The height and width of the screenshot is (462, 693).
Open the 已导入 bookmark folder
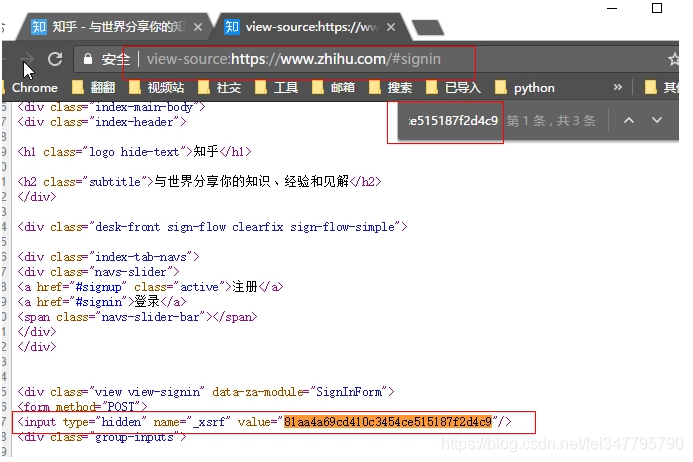pos(453,88)
